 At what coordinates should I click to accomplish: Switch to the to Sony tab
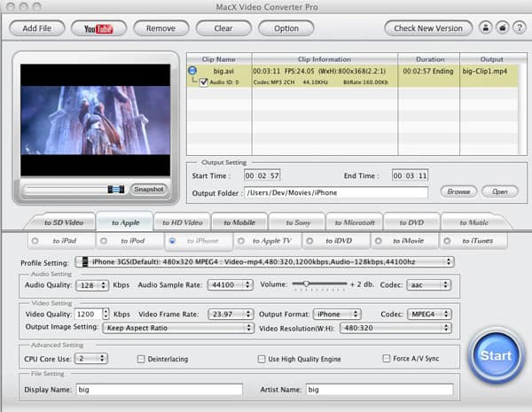(298, 222)
